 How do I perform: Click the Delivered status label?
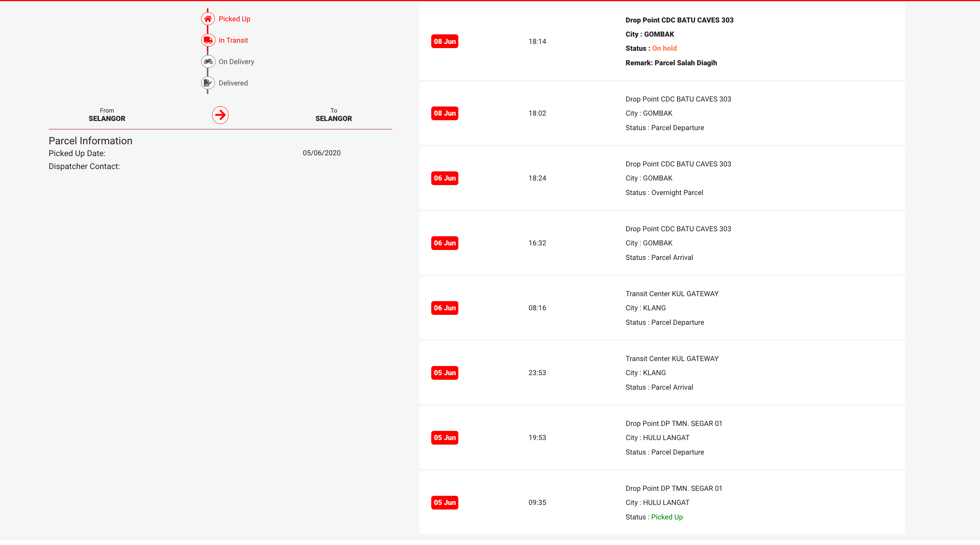[x=233, y=83]
